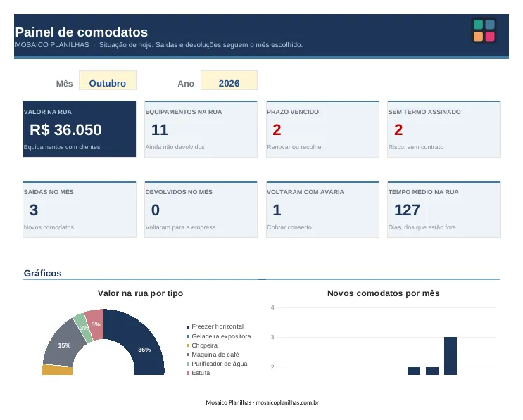Open the Ano dropdown showing 2026
The width and height of the screenshot is (523, 420).
(229, 80)
